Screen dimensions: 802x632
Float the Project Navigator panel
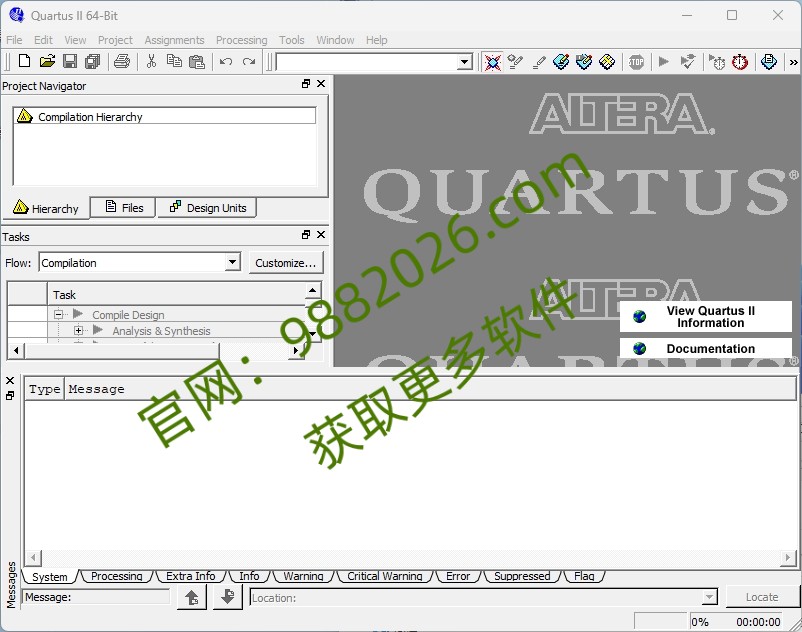tap(306, 83)
